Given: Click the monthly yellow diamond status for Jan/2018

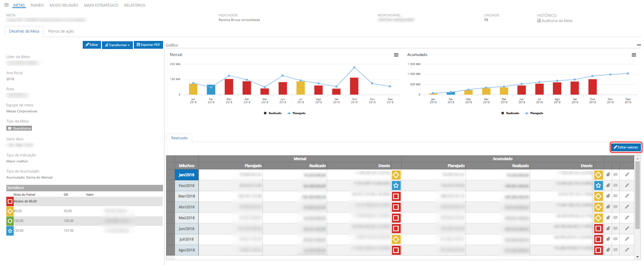Looking at the screenshot, I should click(x=396, y=175).
